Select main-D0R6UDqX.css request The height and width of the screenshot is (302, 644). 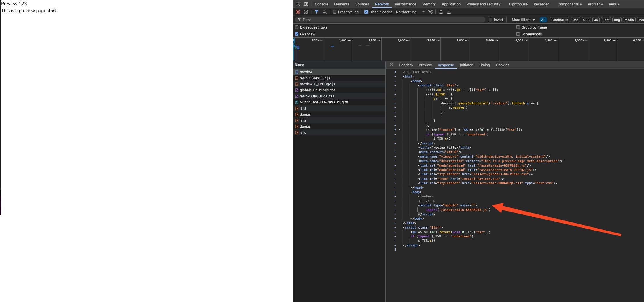(x=339, y=96)
